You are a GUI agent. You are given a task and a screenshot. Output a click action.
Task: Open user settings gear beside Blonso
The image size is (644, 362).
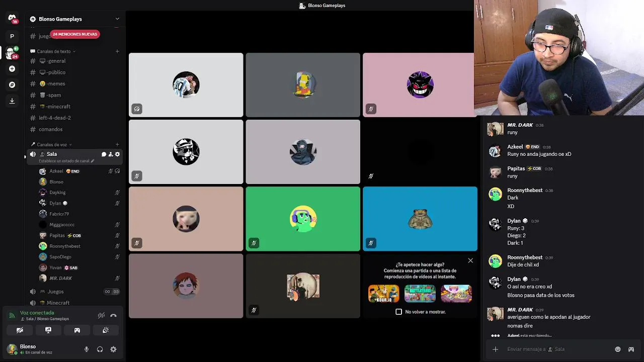pyautogui.click(x=113, y=349)
